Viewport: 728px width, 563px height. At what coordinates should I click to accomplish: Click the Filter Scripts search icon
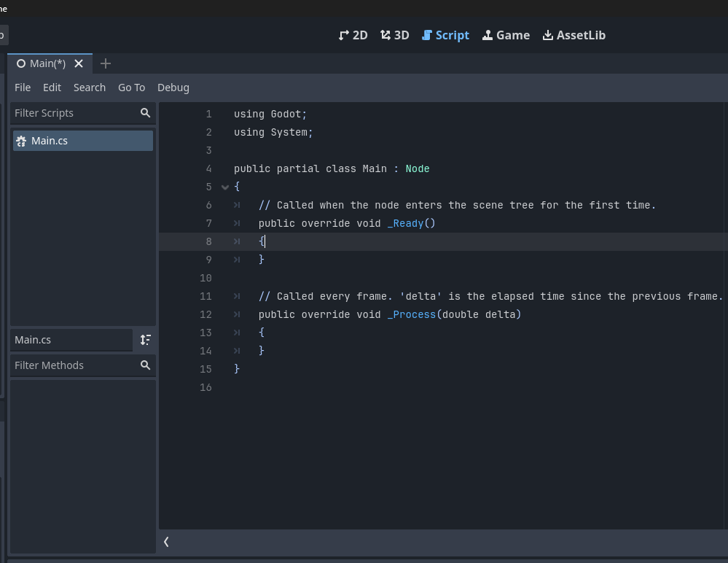coord(145,113)
